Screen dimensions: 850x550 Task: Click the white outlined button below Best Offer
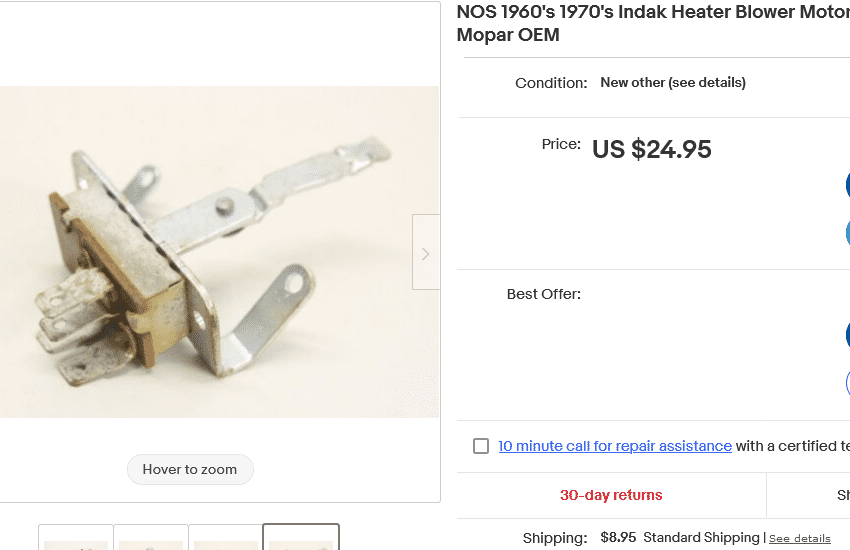coord(847,382)
